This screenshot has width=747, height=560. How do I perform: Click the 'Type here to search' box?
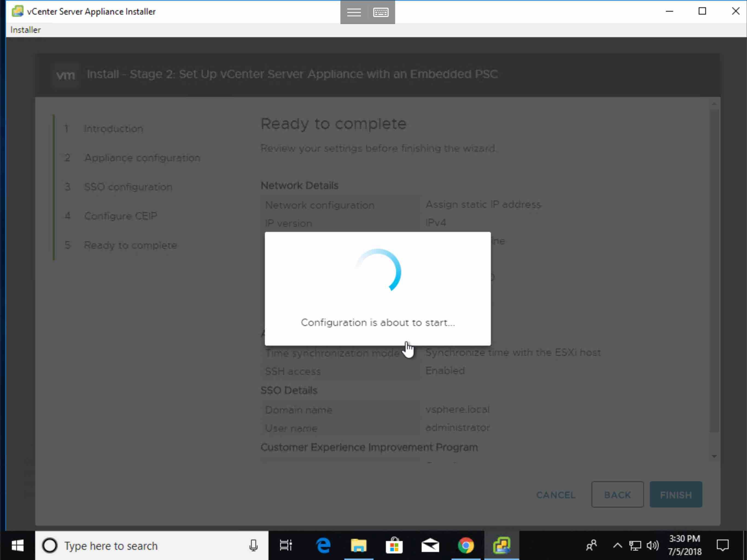pos(152,546)
